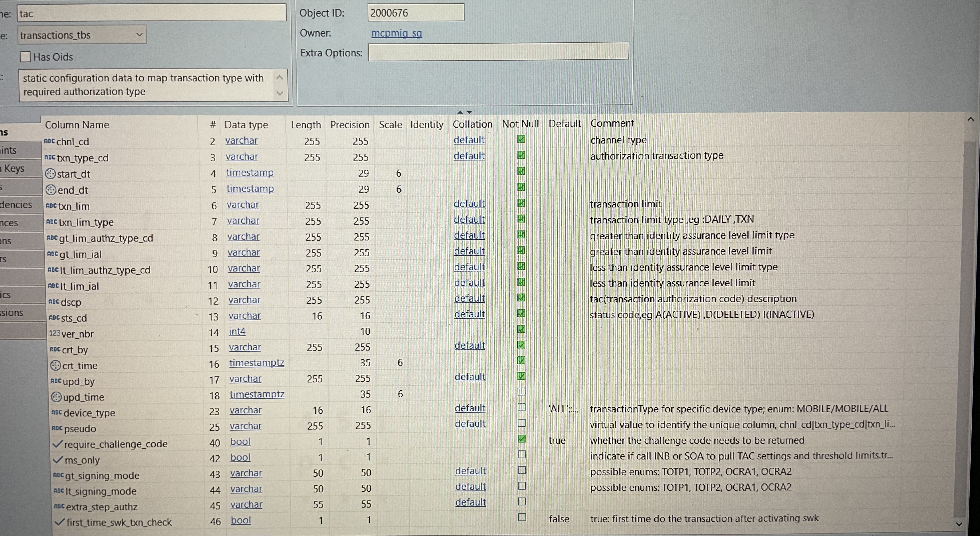The width and height of the screenshot is (980, 536).
Task: Click timestamptz data type link for crt_time
Action: click(x=256, y=363)
